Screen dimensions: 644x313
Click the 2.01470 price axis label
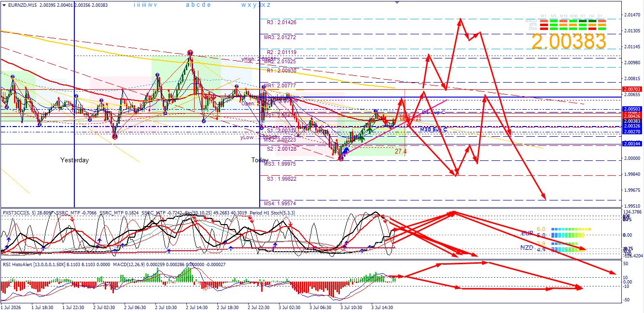[633, 15]
